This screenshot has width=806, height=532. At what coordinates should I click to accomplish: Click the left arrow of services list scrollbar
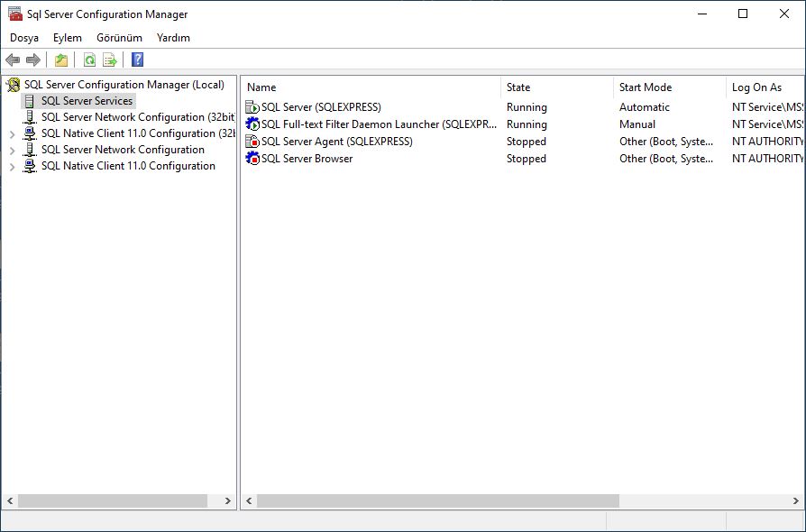(250, 500)
